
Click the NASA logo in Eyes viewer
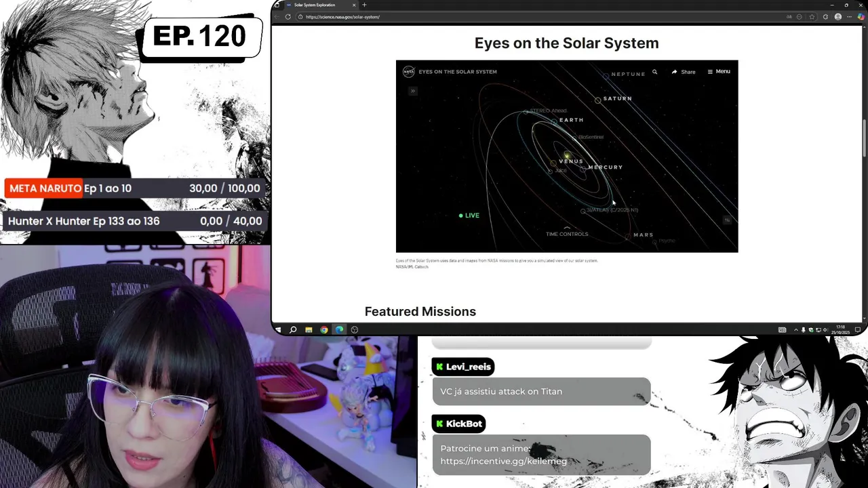click(x=409, y=72)
